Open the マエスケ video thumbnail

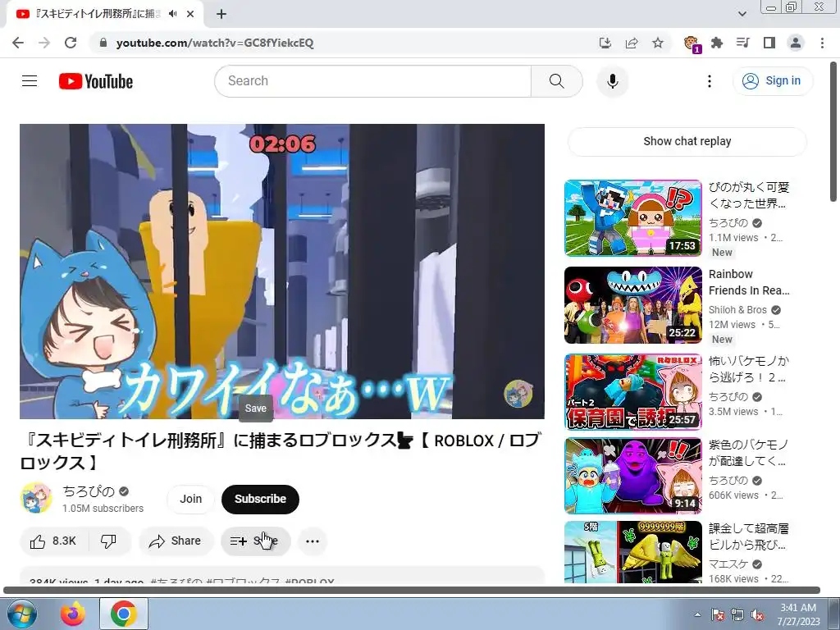click(x=632, y=552)
